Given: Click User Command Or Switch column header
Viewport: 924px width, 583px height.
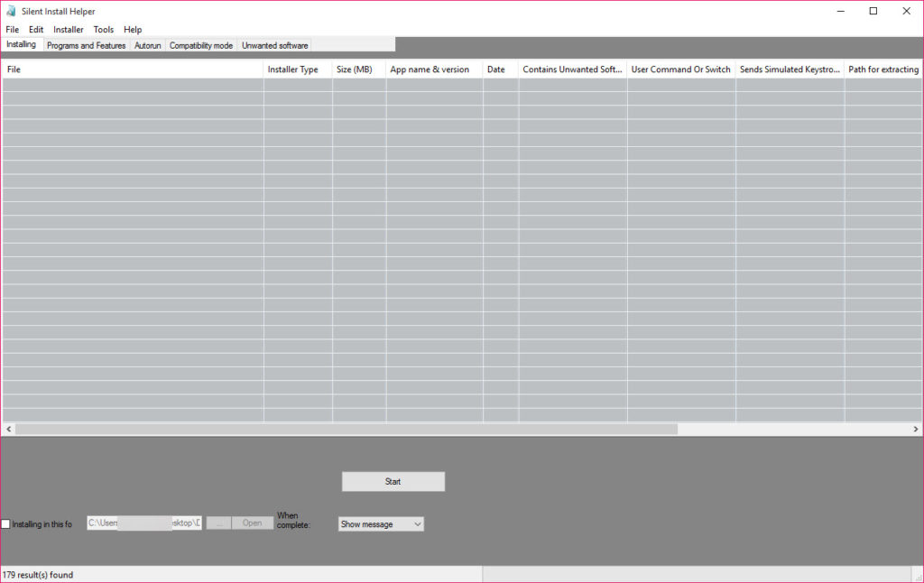Looking at the screenshot, I should 680,69.
